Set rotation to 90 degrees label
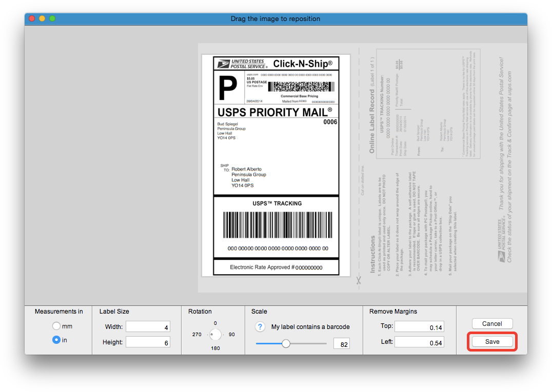The width and height of the screenshot is (552, 392). click(232, 334)
